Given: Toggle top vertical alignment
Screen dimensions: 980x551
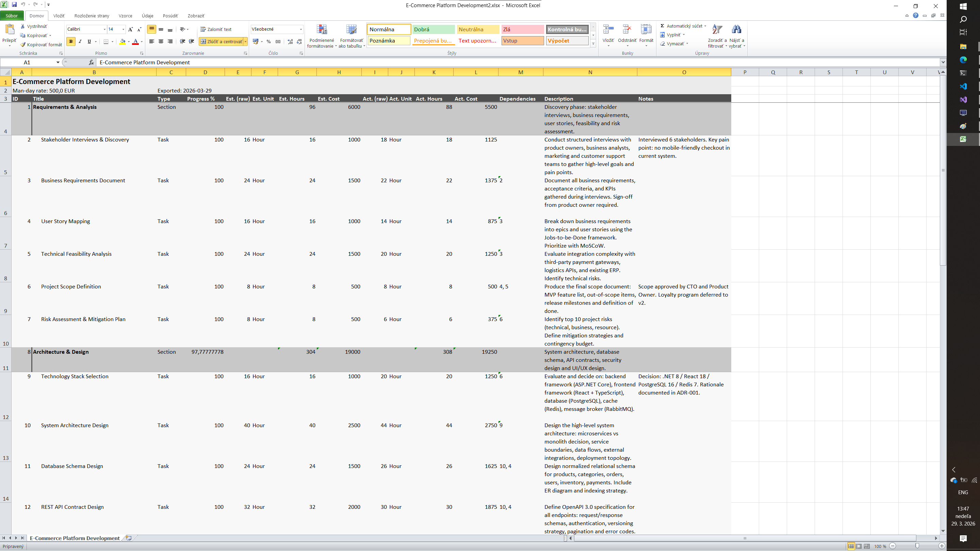Looking at the screenshot, I should (151, 29).
